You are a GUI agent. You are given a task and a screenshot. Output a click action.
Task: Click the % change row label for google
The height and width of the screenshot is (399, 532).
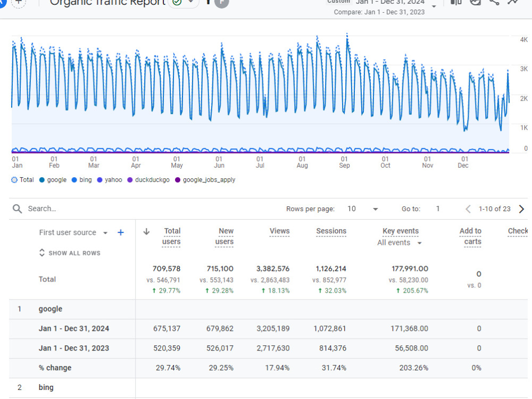pyautogui.click(x=55, y=368)
